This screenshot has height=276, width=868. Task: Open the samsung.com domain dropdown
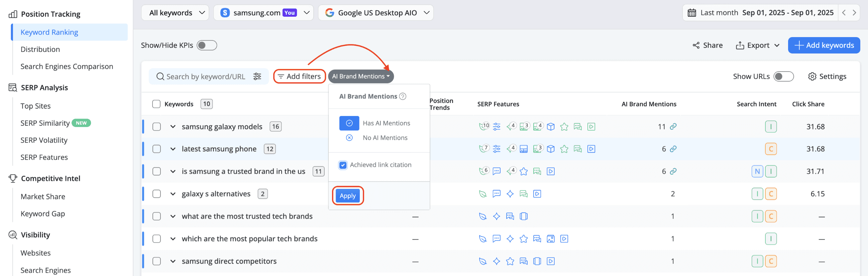[263, 13]
